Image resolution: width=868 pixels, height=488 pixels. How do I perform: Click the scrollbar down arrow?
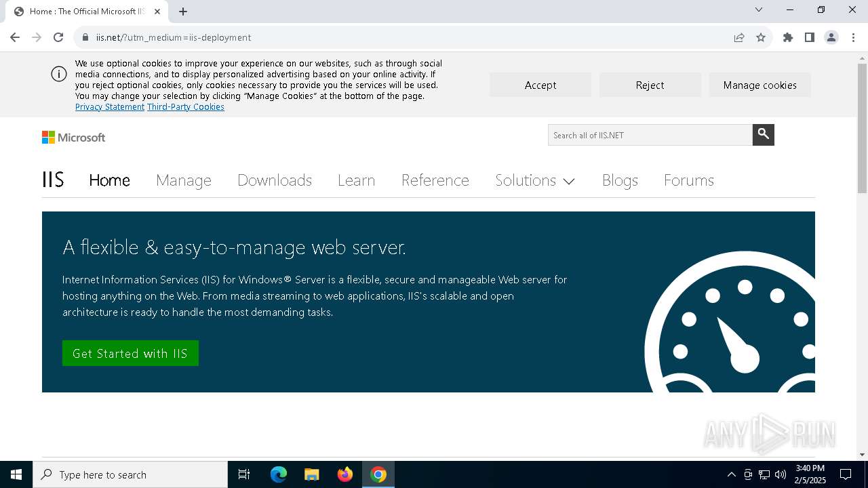coord(862,455)
